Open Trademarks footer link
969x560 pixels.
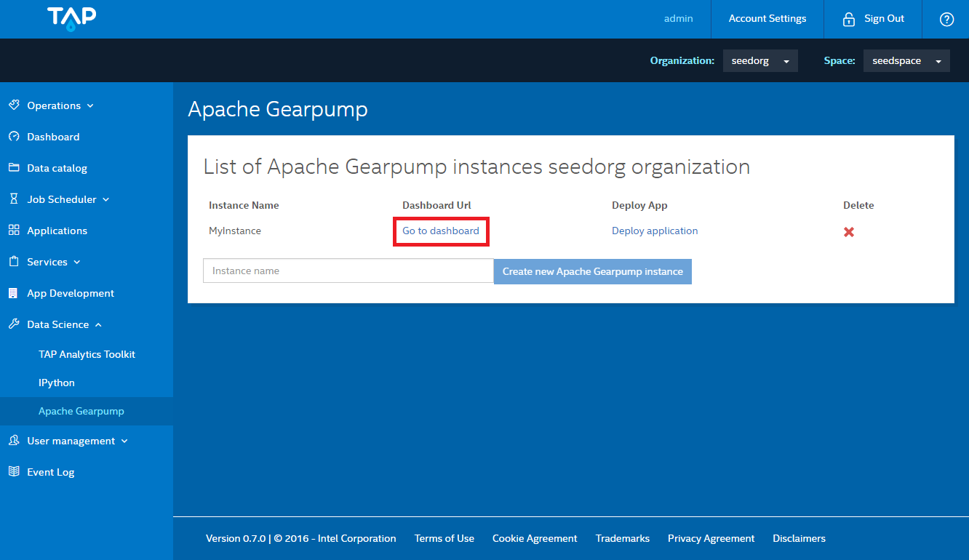tap(623, 539)
